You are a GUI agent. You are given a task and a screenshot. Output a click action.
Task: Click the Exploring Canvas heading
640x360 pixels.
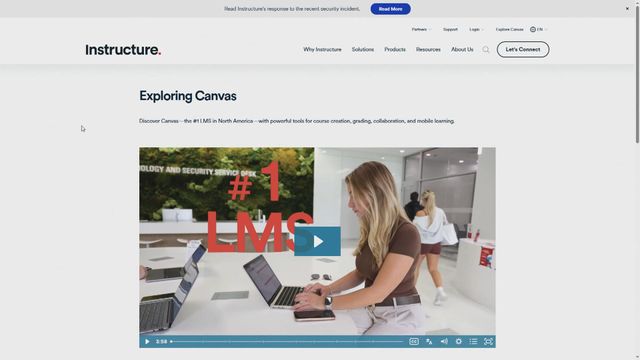(188, 96)
